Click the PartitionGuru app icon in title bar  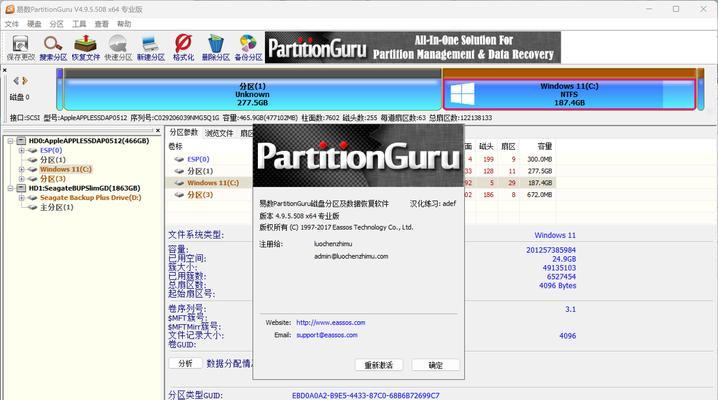[10, 9]
